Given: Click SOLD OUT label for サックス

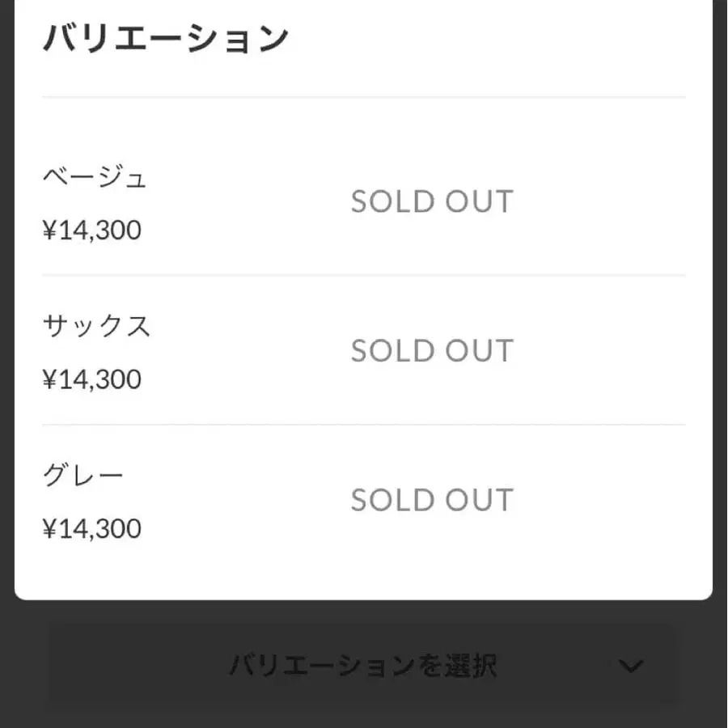Looking at the screenshot, I should click(x=432, y=351).
